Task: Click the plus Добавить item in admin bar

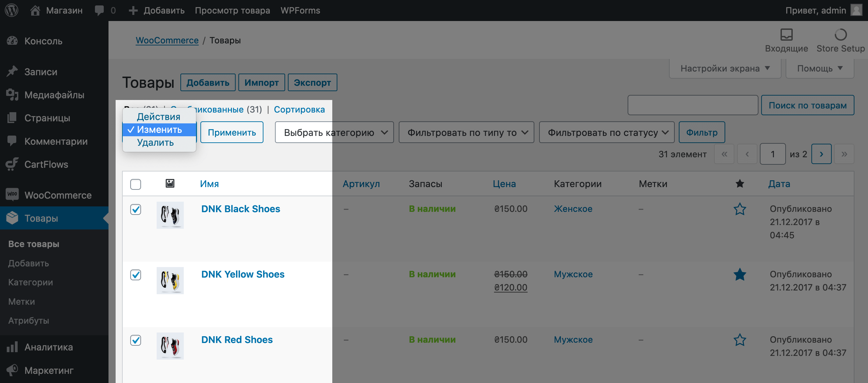Action: (x=157, y=11)
